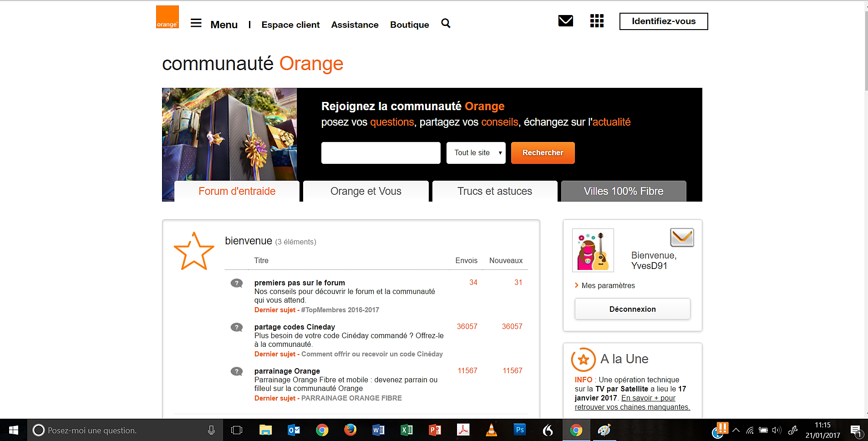Launch Outlook from the taskbar
The height and width of the screenshot is (441, 868).
coord(294,430)
